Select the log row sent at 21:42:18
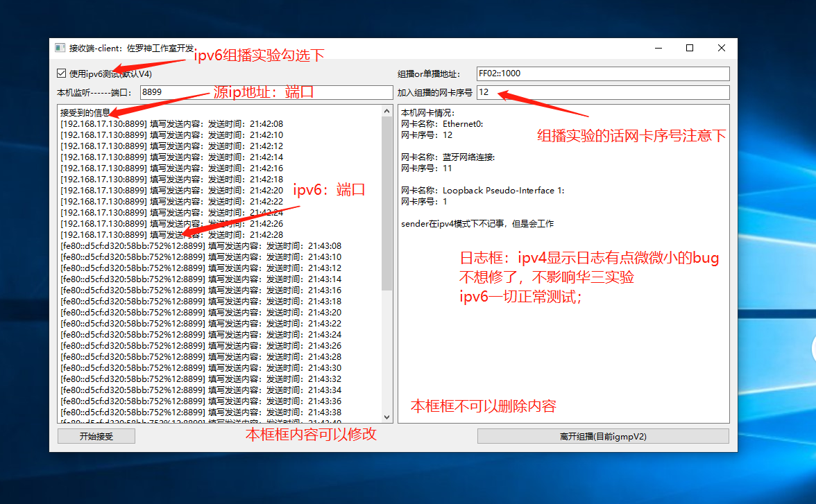The height and width of the screenshot is (504, 816). coord(172,180)
